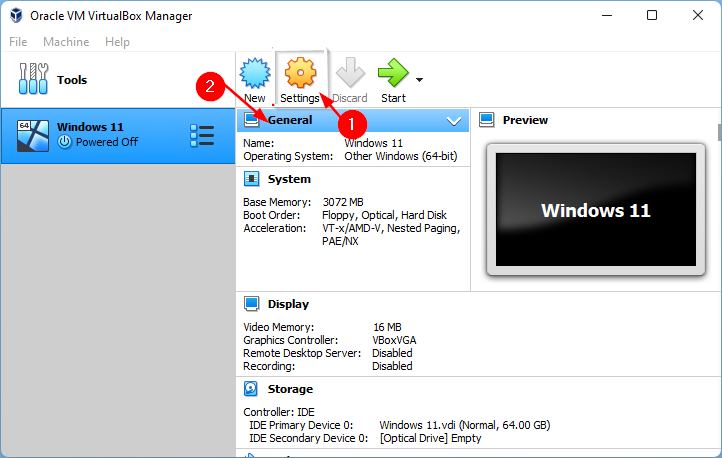The width and height of the screenshot is (722, 458).
Task: Open the File menu
Action: pos(18,42)
